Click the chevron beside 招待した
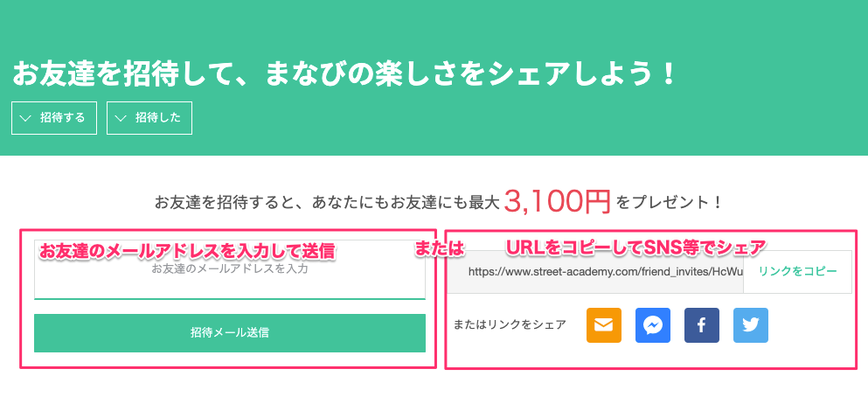 (120, 118)
